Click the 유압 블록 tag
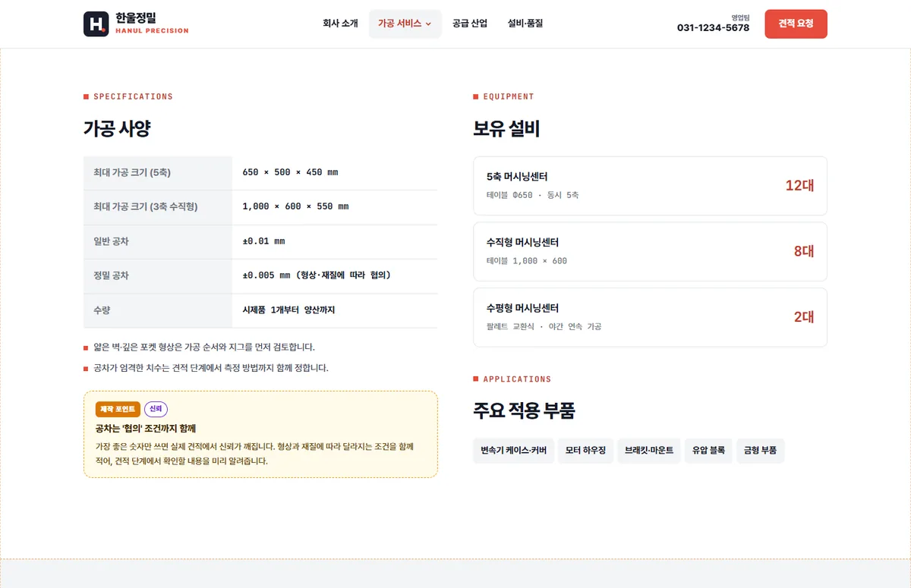Screen dimensions: 911x588 click(x=708, y=451)
